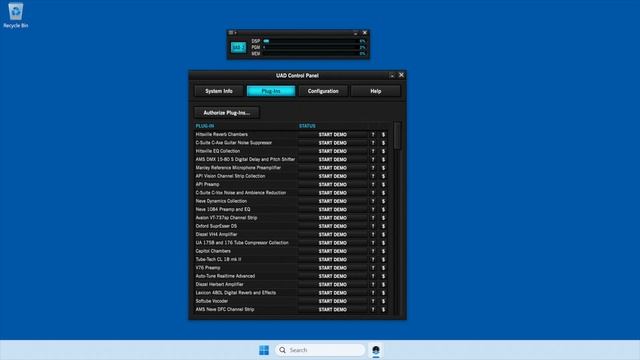The image size is (640, 360).
Task: Click the UAD-2 button in meter window
Action: 238,47
